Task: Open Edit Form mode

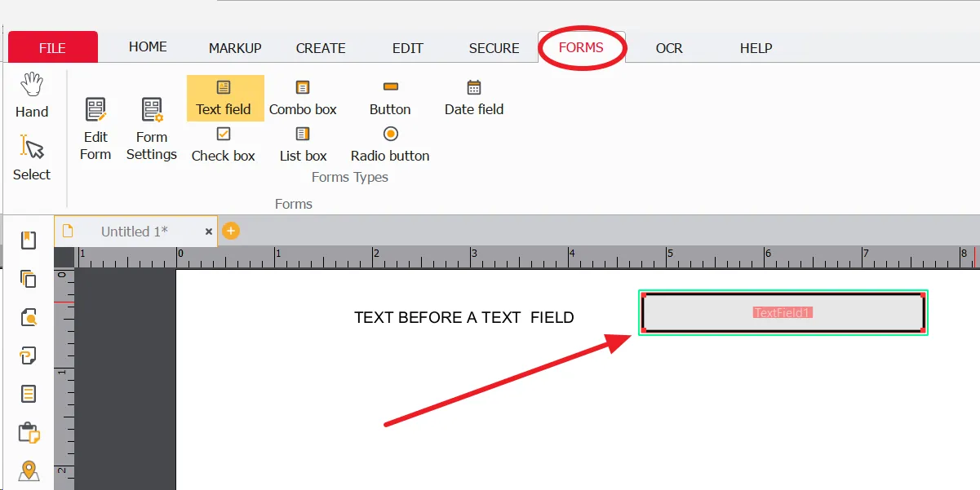Action: [x=95, y=129]
